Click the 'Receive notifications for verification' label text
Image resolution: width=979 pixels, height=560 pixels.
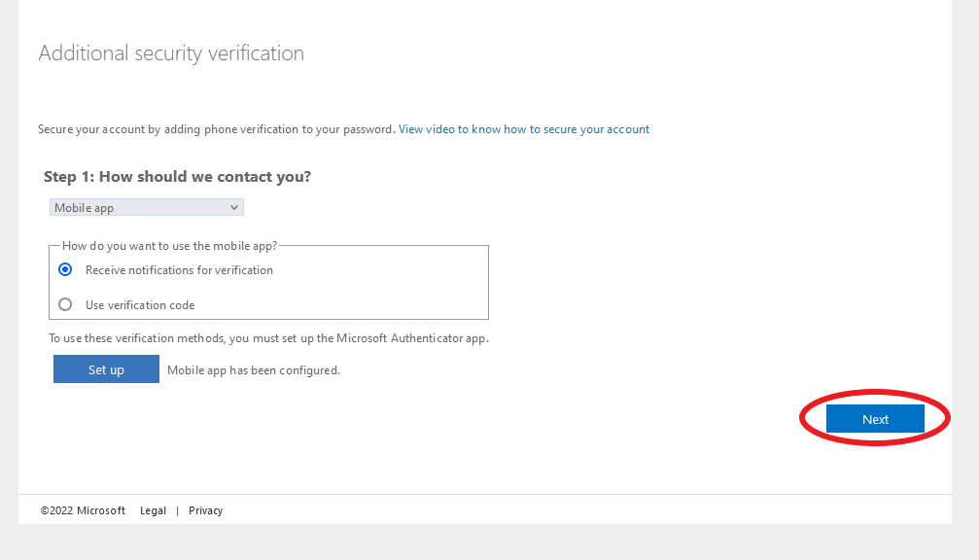pos(179,270)
